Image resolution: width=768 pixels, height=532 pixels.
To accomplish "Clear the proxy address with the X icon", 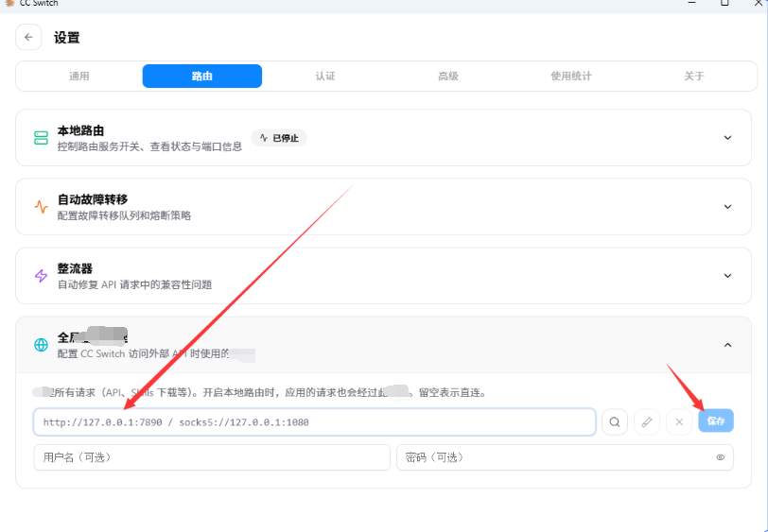I will point(679,421).
